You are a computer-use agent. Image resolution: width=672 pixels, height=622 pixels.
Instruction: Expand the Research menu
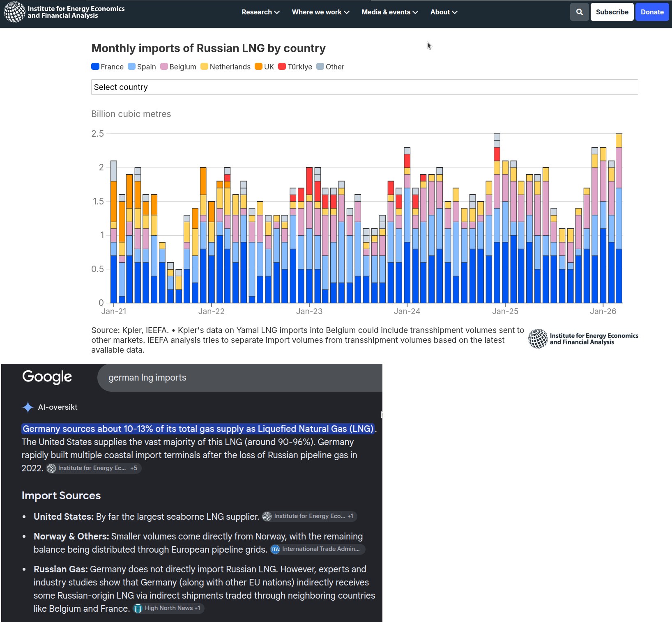click(x=260, y=12)
